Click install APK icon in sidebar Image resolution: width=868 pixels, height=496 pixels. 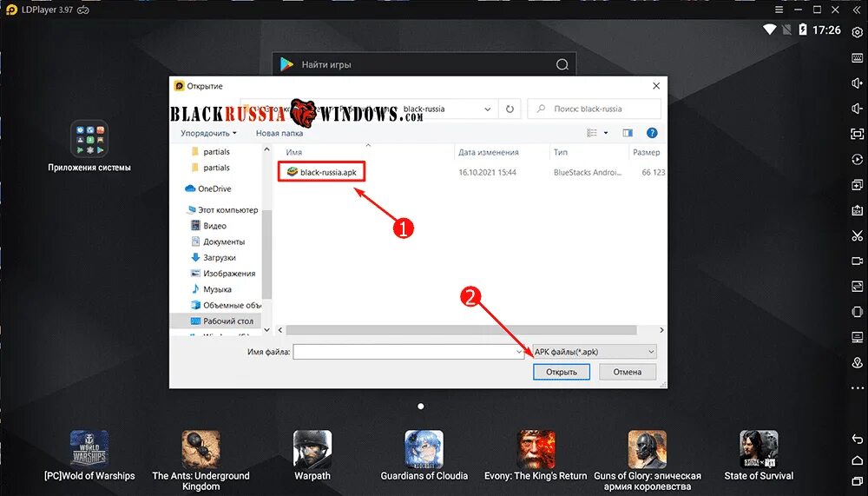tap(857, 210)
